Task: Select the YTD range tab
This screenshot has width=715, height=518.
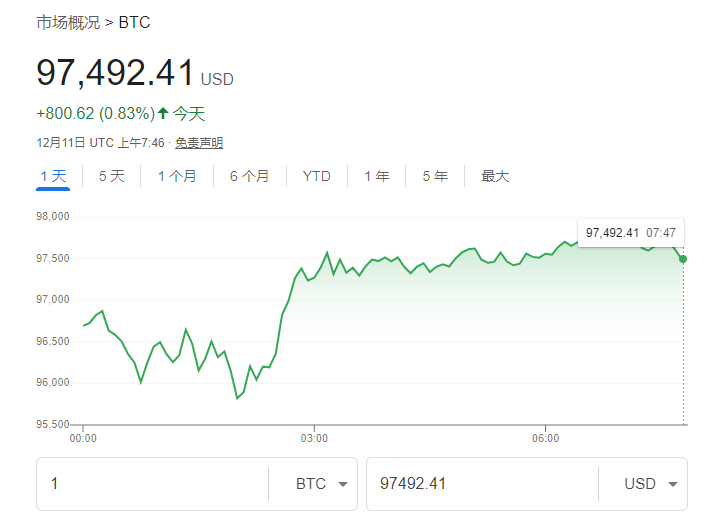Action: click(x=317, y=176)
